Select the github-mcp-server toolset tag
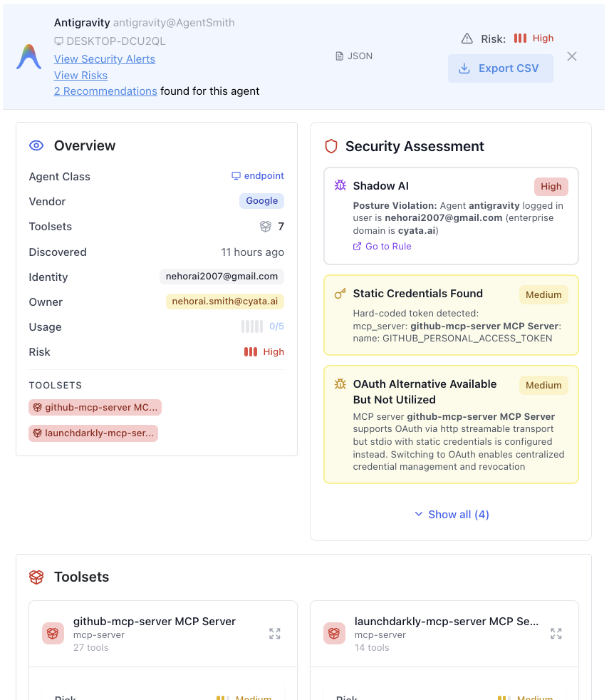This screenshot has width=609, height=700. coord(95,408)
